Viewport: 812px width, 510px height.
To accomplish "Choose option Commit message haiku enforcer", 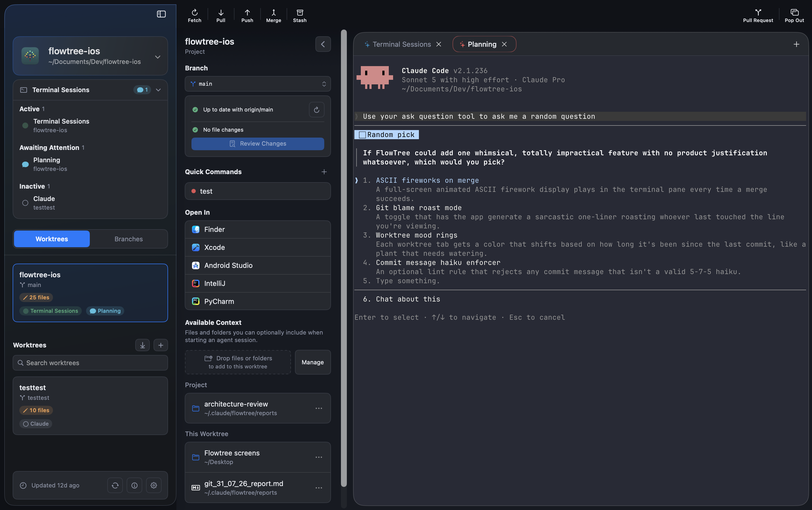I will [x=438, y=263].
